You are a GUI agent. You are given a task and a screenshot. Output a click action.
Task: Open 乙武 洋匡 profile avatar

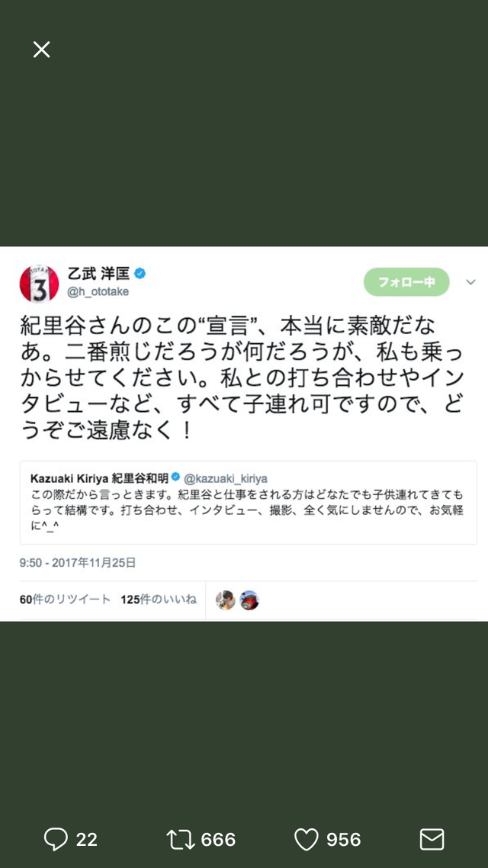[40, 284]
